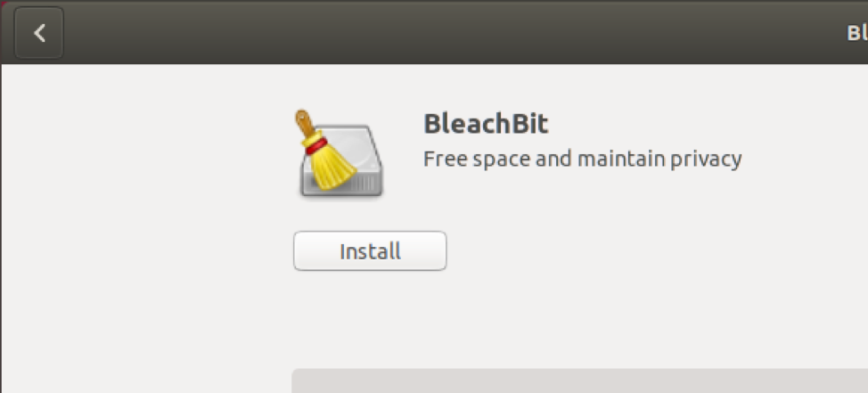
Task: Click the 'Free space' words in summary
Action: [476, 159]
